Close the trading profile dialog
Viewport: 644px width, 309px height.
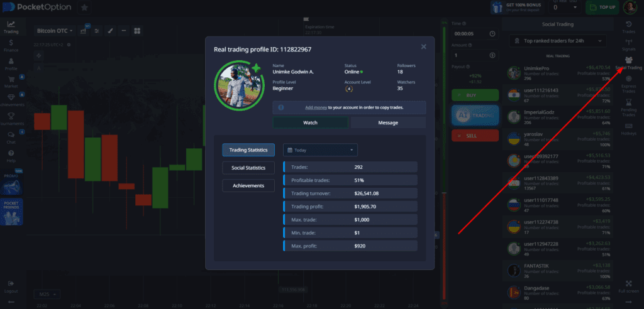pyautogui.click(x=423, y=46)
